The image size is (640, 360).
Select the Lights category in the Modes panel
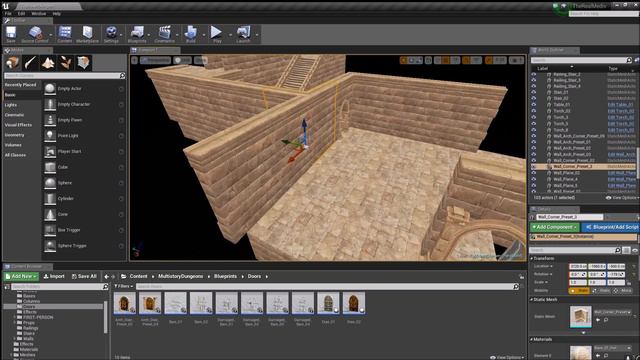(x=11, y=105)
